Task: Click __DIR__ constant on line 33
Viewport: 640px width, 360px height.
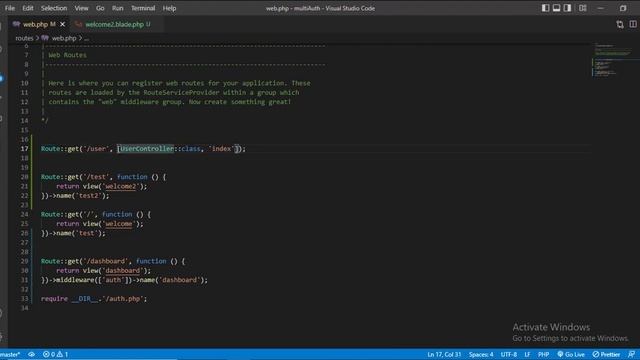Action: click(x=84, y=298)
